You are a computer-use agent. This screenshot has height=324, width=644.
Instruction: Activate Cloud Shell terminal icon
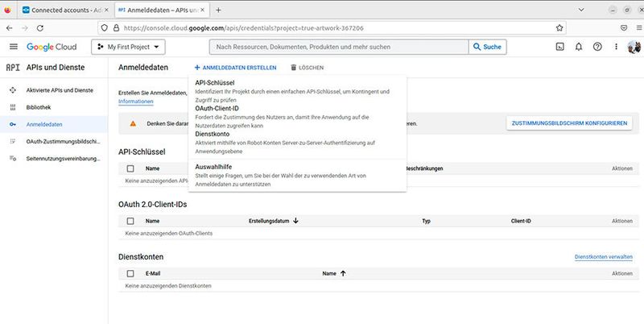pyautogui.click(x=559, y=47)
